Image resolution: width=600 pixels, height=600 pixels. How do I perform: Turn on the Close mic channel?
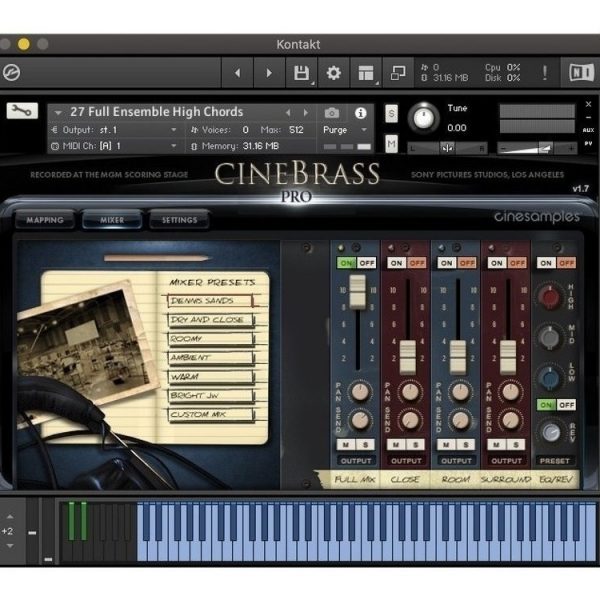click(396, 263)
